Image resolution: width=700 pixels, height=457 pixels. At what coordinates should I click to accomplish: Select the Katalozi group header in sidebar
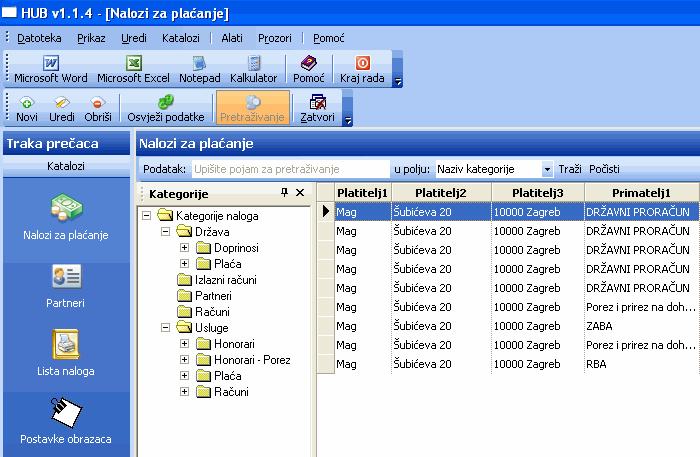coord(66,166)
